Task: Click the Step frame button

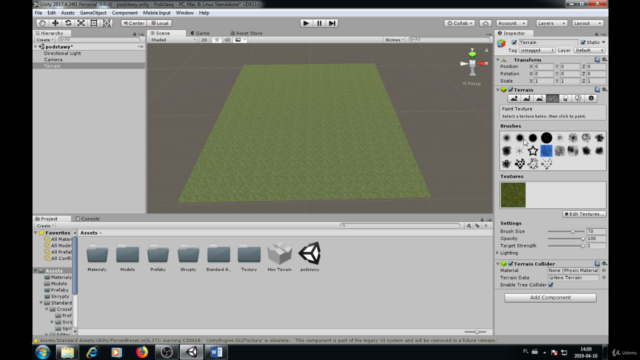Action: pyautogui.click(x=332, y=23)
